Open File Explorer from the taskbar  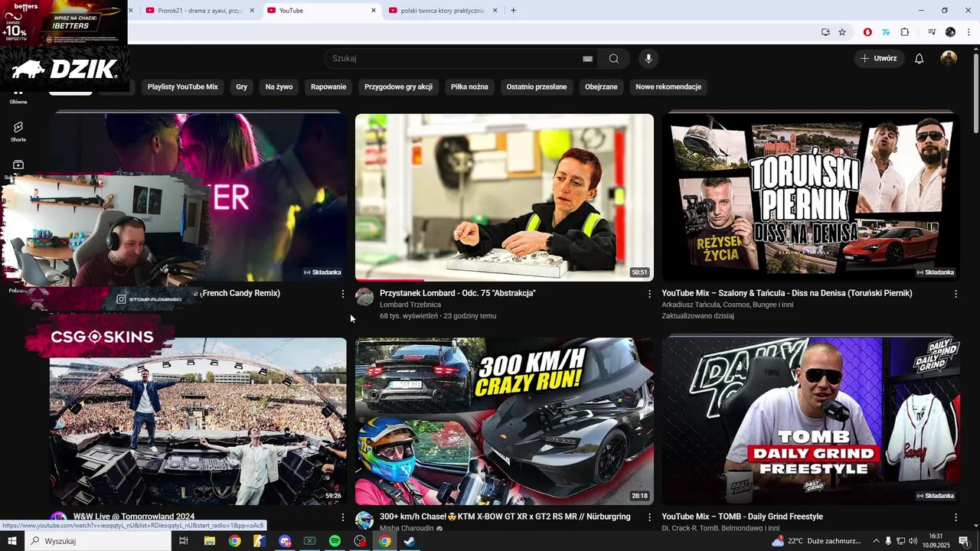(x=209, y=541)
